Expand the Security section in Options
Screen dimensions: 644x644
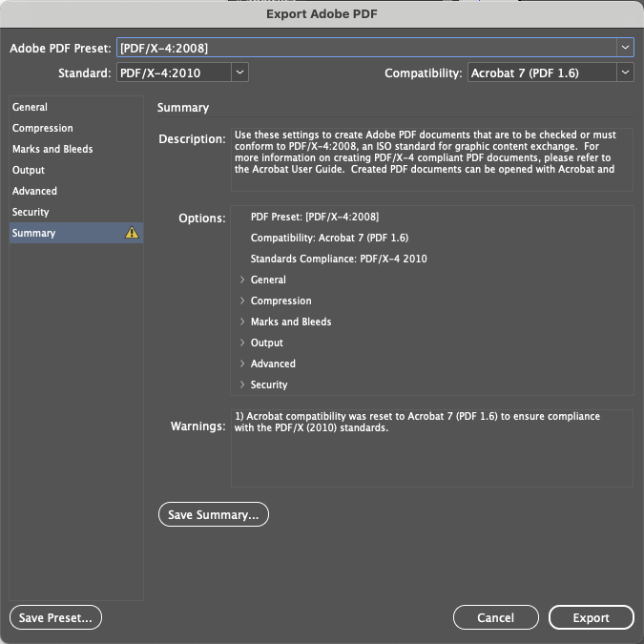pos(242,384)
